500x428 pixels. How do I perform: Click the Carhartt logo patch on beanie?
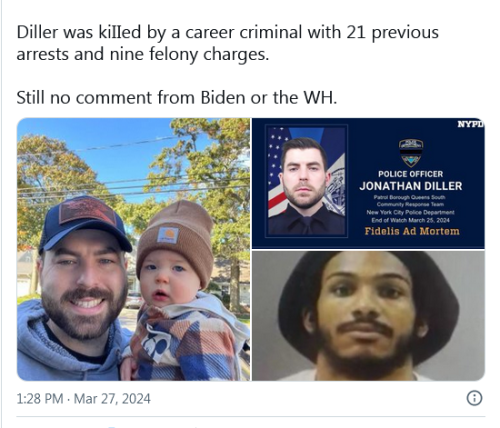[168, 235]
